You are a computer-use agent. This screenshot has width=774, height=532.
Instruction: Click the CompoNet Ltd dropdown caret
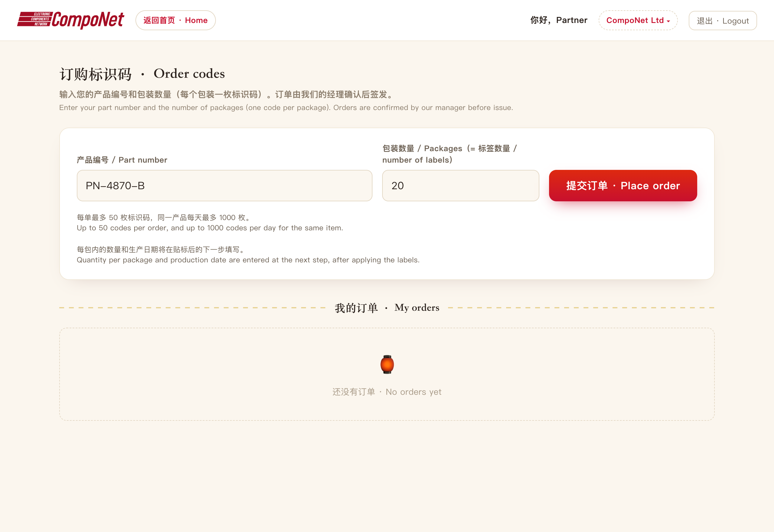tap(668, 21)
